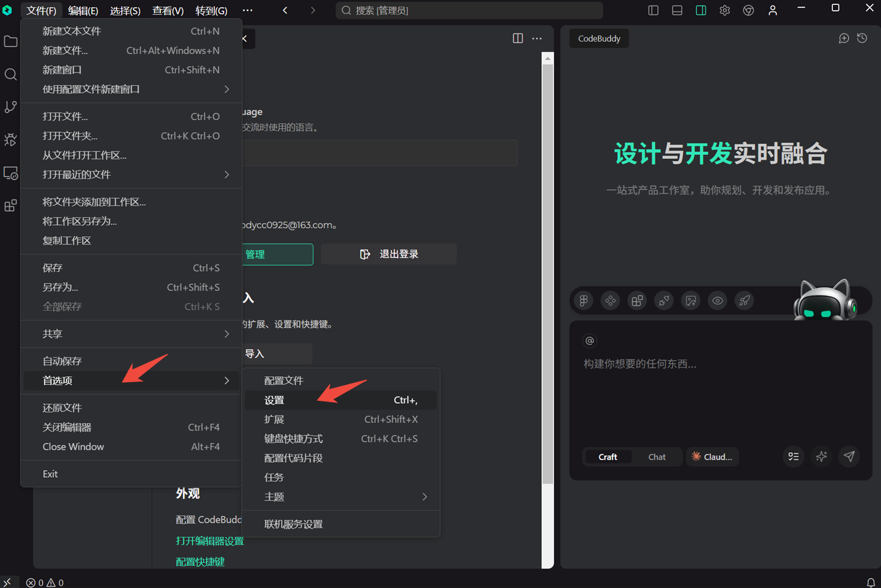Screen dimensions: 881x588
Task: Open the Run and Debug bug icon
Action: pyautogui.click(x=11, y=140)
